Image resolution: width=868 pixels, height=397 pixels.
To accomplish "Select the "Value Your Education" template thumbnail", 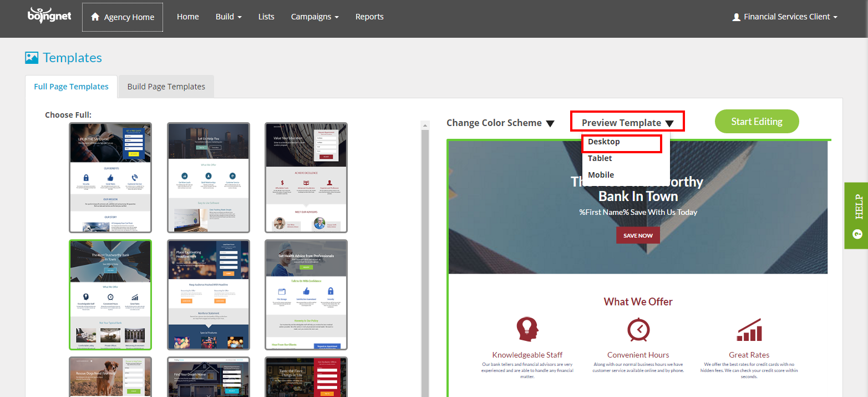I will [306, 178].
